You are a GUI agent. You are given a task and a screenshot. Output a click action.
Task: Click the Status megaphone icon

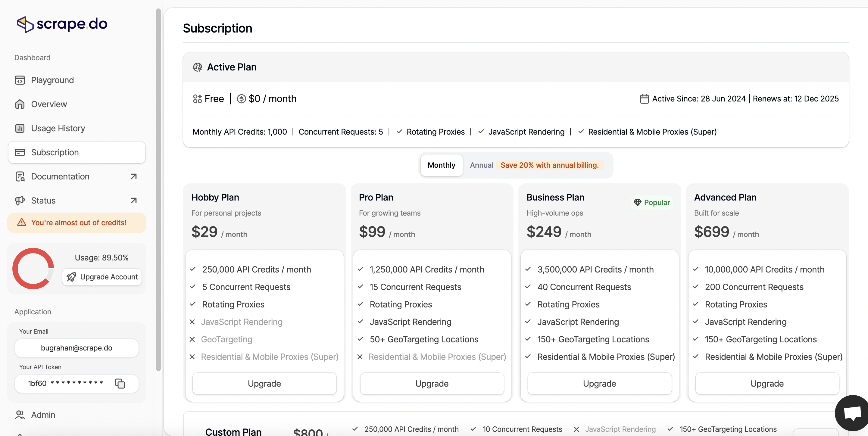pyautogui.click(x=20, y=201)
